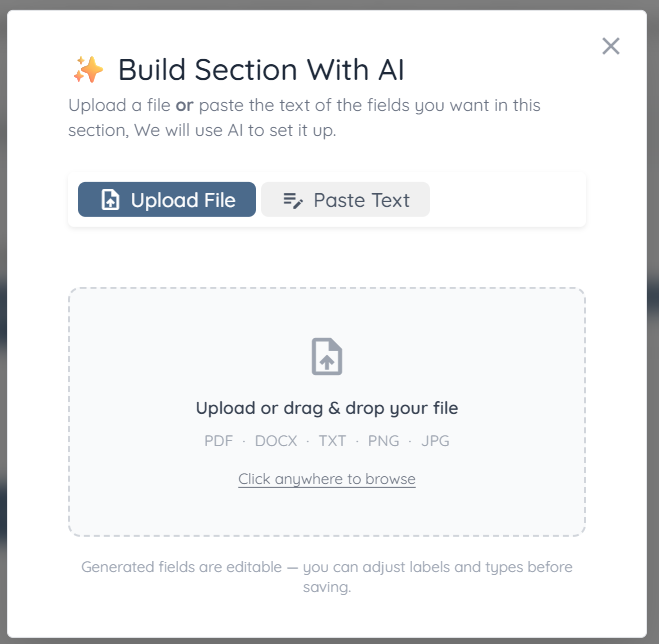659x644 pixels.
Task: Switch to the Paste Text tab
Action: point(345,200)
